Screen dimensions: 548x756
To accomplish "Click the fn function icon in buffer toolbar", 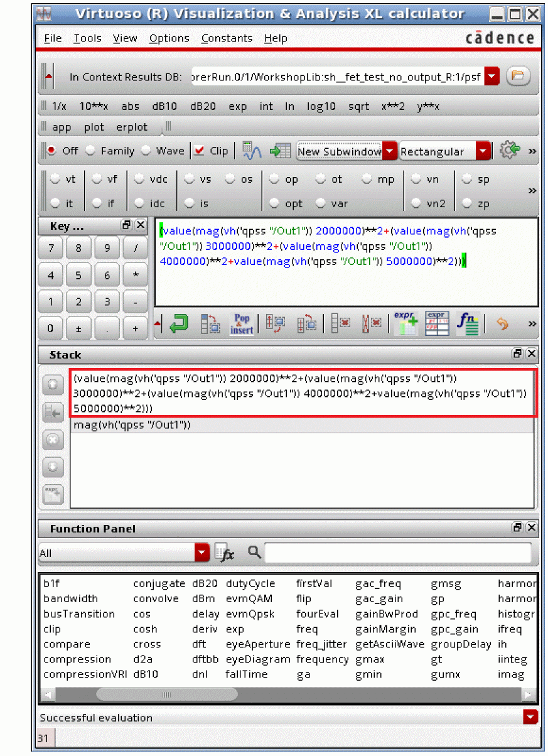I will click(468, 324).
